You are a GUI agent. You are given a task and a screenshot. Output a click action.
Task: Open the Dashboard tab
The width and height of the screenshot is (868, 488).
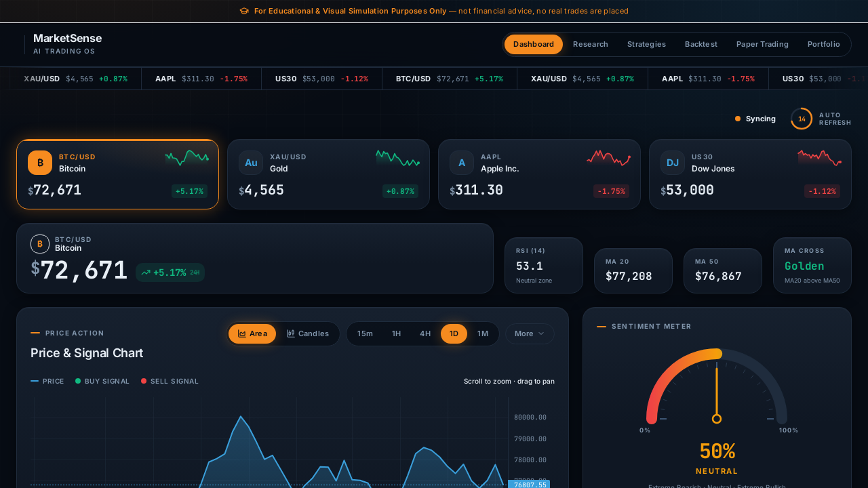tap(534, 44)
